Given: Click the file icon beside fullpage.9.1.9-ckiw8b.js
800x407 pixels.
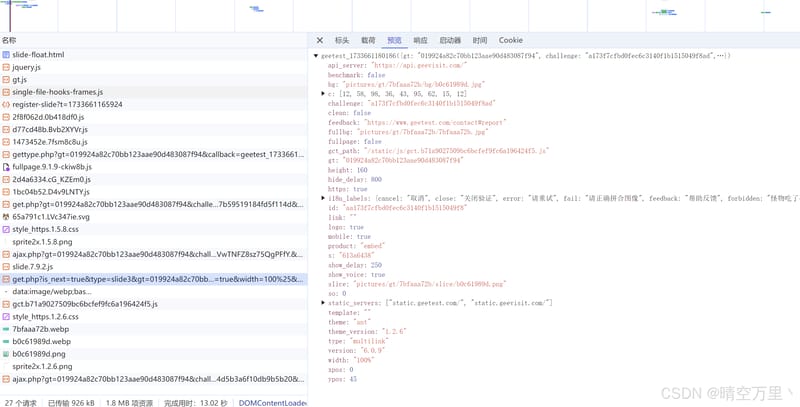Looking at the screenshot, I should point(6,167).
